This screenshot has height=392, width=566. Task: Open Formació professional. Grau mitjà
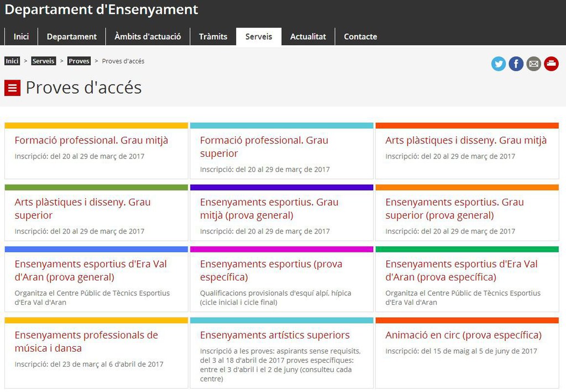pos(91,140)
